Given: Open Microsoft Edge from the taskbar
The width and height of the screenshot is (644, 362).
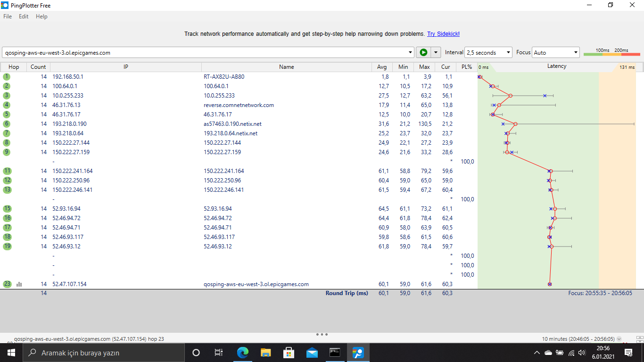Looking at the screenshot, I should coord(243,353).
